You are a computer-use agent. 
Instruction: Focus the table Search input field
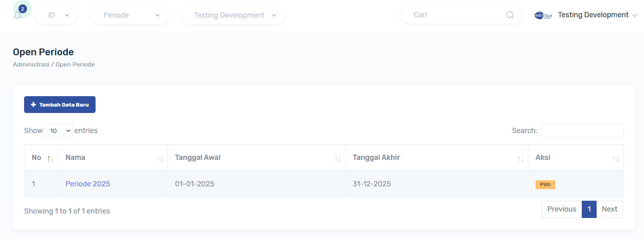(582, 131)
